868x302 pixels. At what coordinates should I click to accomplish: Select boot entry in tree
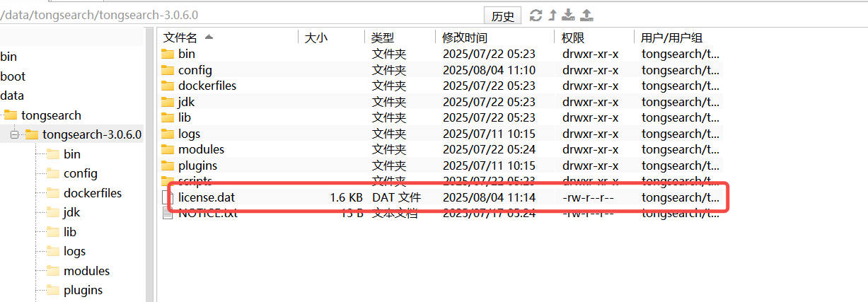coord(13,76)
